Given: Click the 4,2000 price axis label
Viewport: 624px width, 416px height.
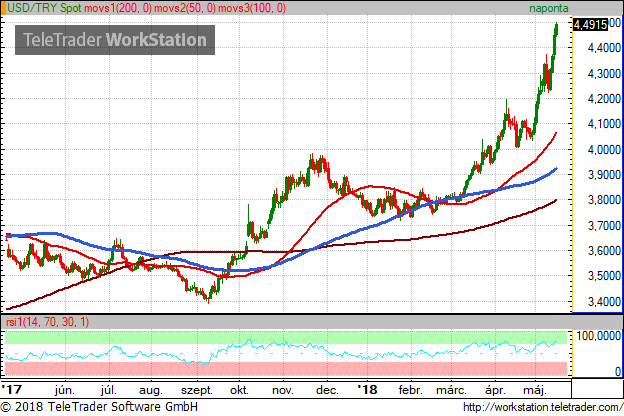Looking at the screenshot, I should [604, 99].
